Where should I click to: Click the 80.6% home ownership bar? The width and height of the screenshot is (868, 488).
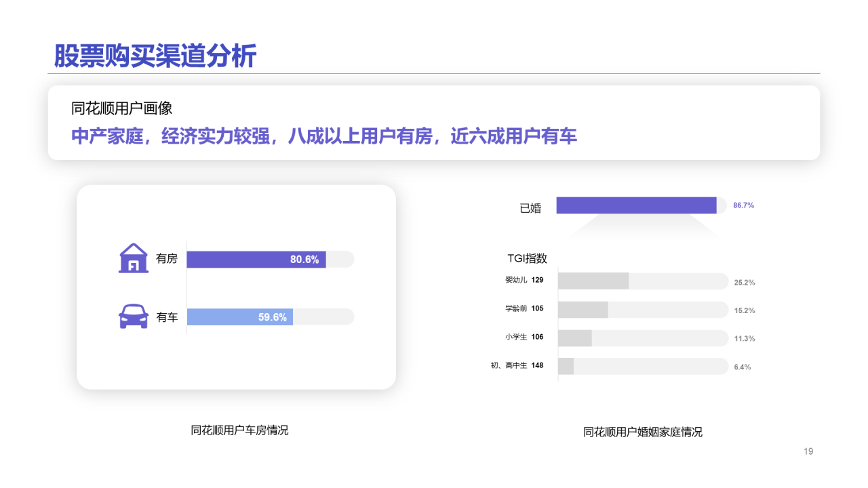pos(256,260)
